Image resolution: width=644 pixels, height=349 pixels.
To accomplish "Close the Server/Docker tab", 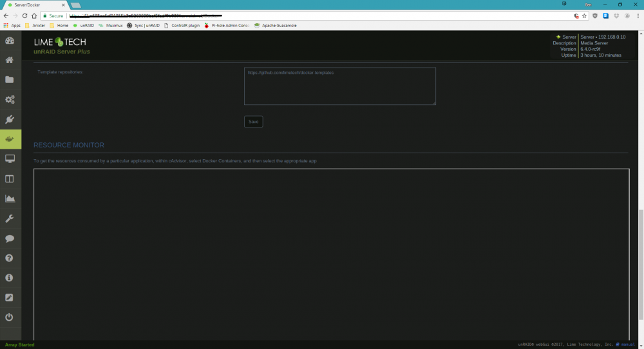I will pyautogui.click(x=63, y=5).
